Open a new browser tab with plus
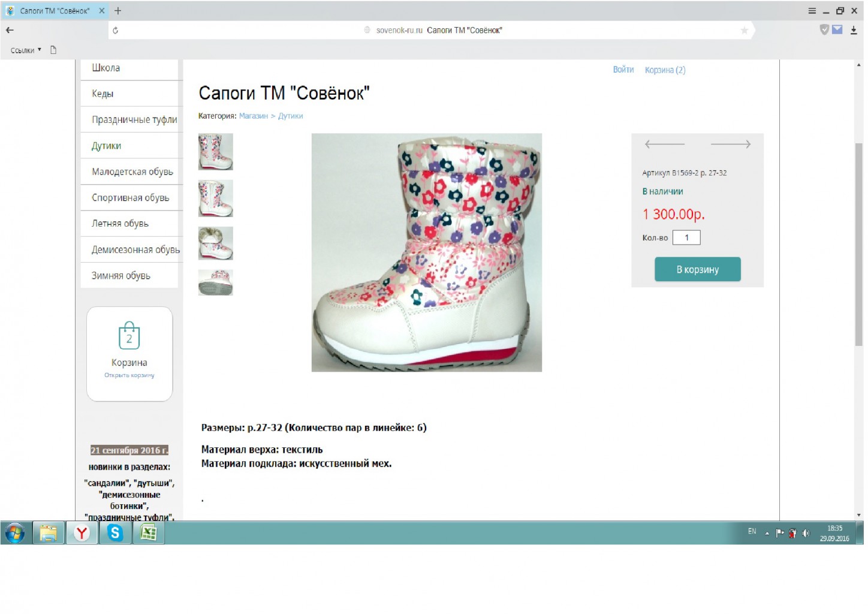Image resolution: width=868 pixels, height=614 pixels. click(117, 11)
